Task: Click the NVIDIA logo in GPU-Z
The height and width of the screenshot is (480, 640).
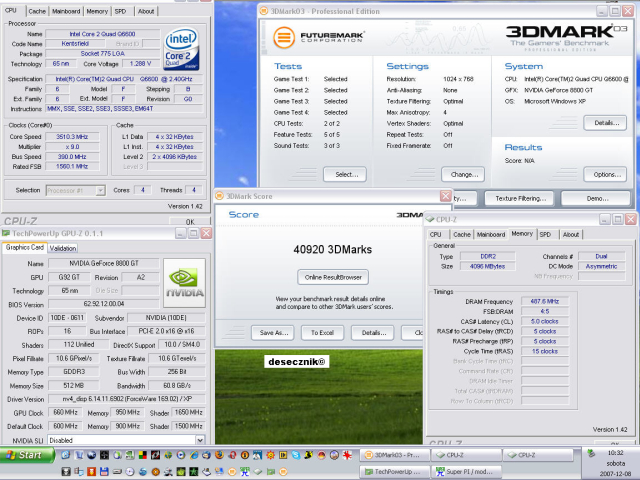Action: (184, 283)
